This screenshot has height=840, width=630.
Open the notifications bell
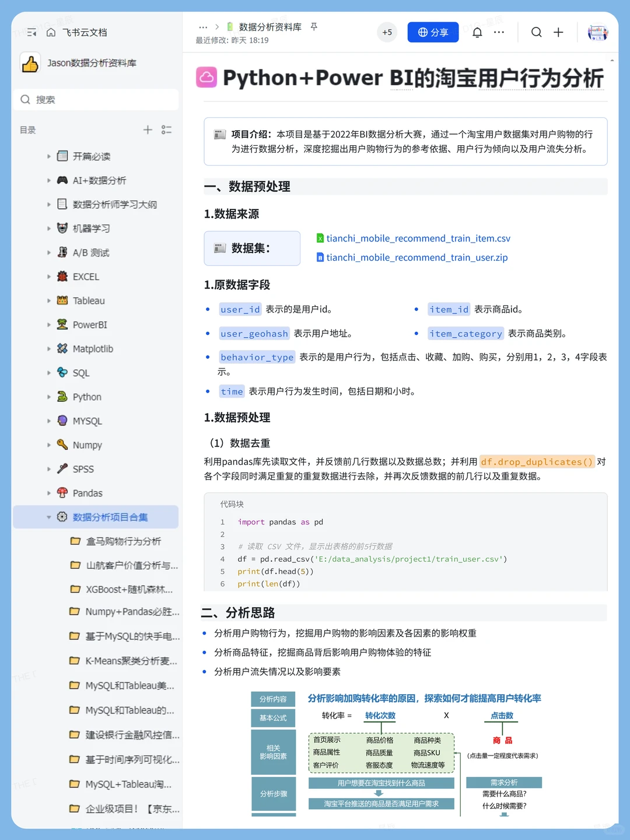pos(477,33)
